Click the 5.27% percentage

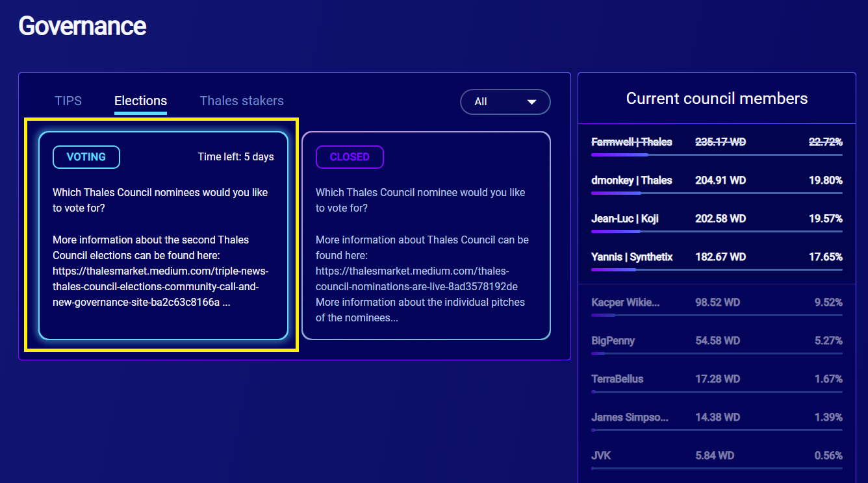(x=828, y=341)
